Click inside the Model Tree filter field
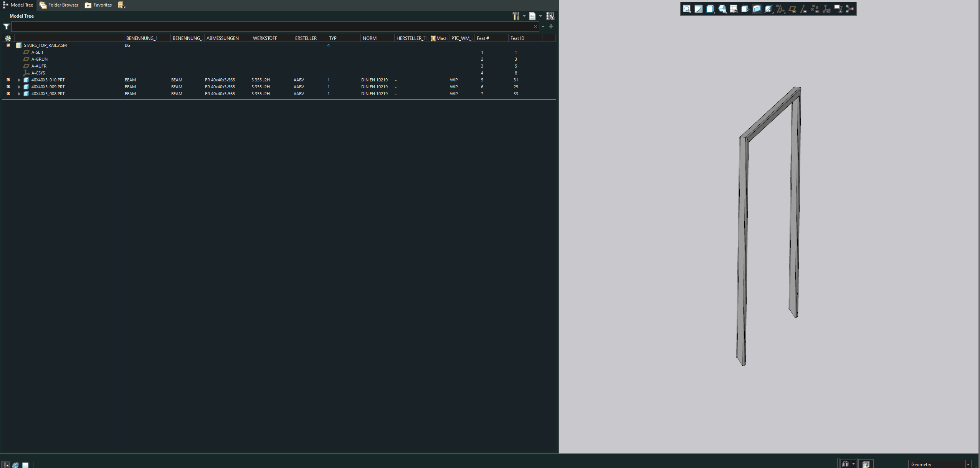This screenshot has height=468, width=980. tap(269, 26)
